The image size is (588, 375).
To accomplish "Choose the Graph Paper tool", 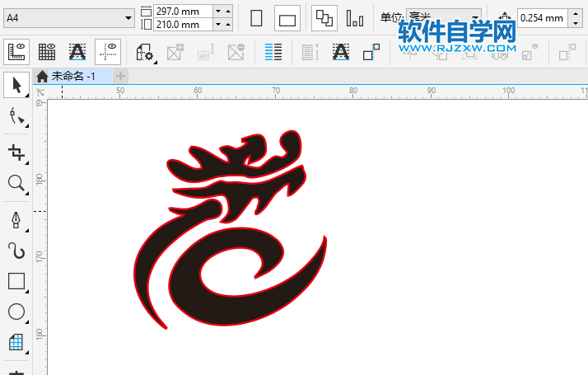I will (x=16, y=342).
